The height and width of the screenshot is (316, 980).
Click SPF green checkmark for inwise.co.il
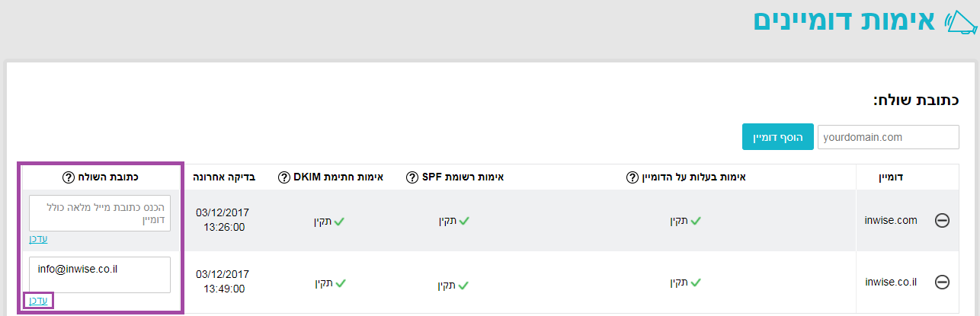point(463,286)
